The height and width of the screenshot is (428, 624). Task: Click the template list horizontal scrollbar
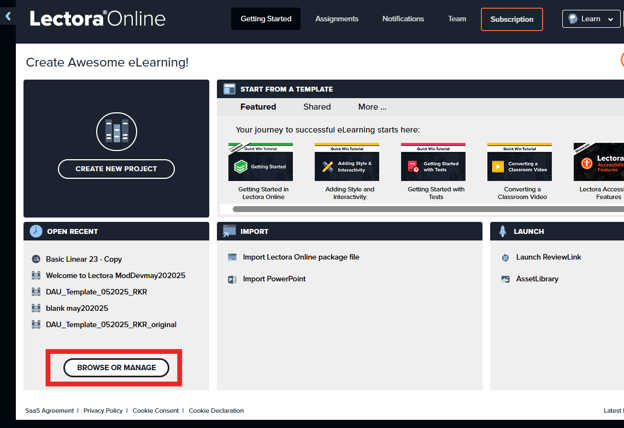click(428, 209)
